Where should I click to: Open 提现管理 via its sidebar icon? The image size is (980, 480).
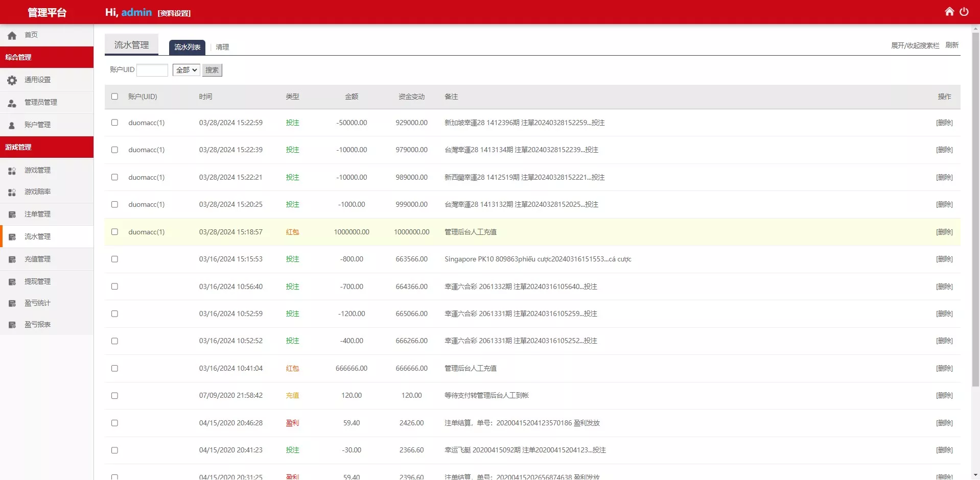(x=11, y=281)
